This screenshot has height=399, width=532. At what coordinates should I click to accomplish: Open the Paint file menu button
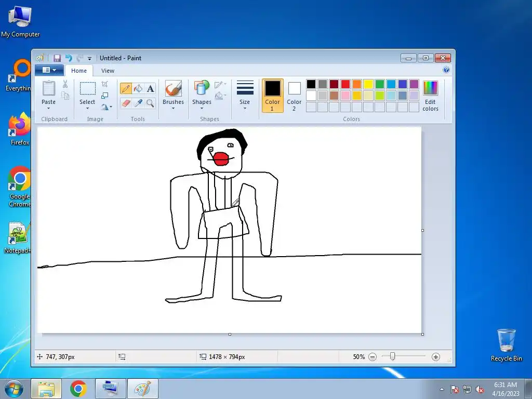(49, 70)
